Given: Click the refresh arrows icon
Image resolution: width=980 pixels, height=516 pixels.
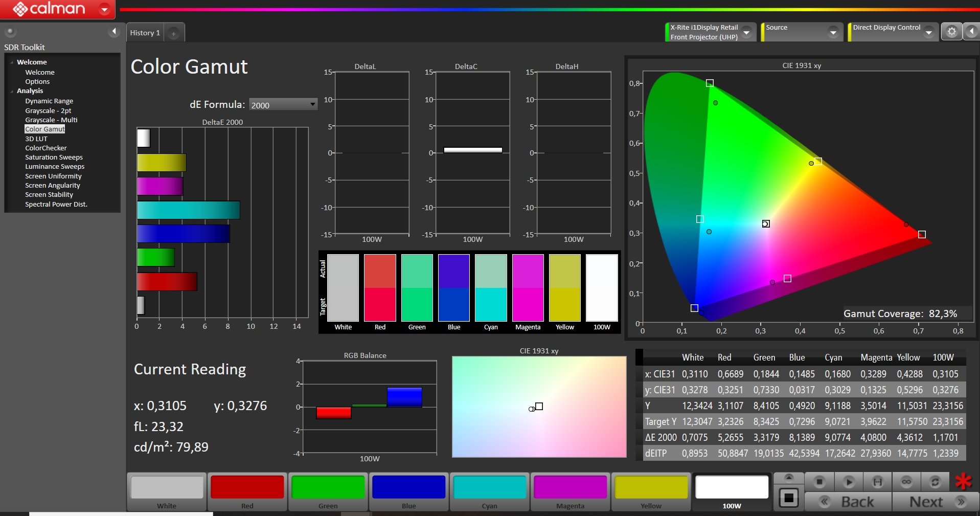Looking at the screenshot, I should point(935,482).
